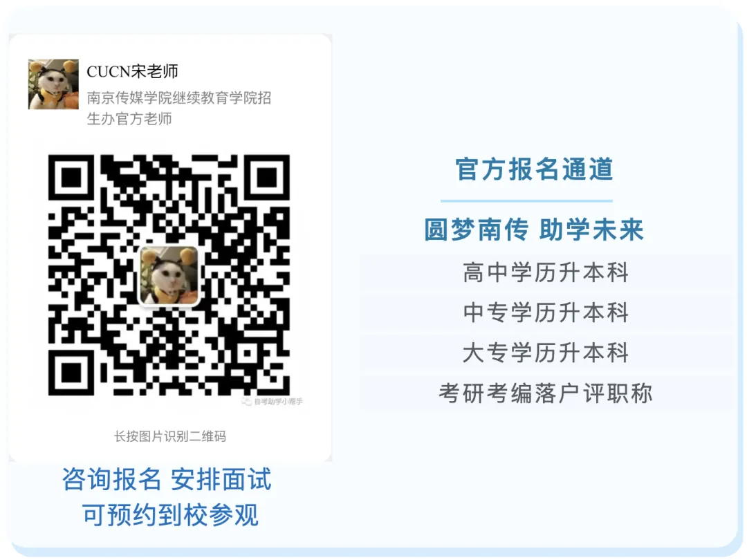Click the blue divider line under 官方报名通道
Viewport: 747px width, 560px height.
point(526,201)
